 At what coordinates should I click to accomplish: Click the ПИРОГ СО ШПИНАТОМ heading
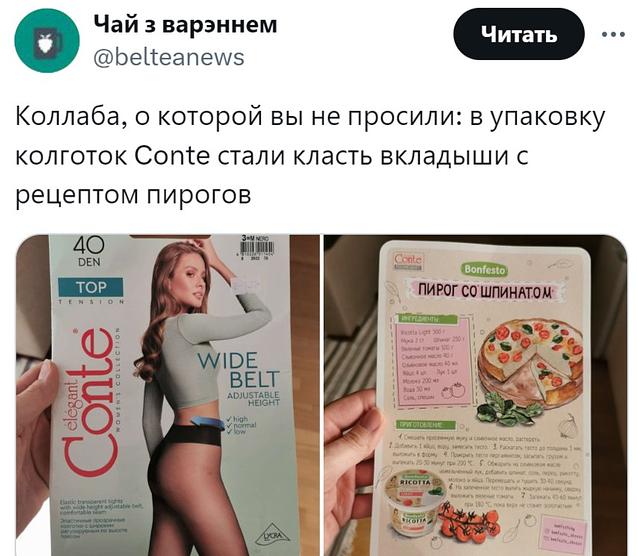coord(485,291)
